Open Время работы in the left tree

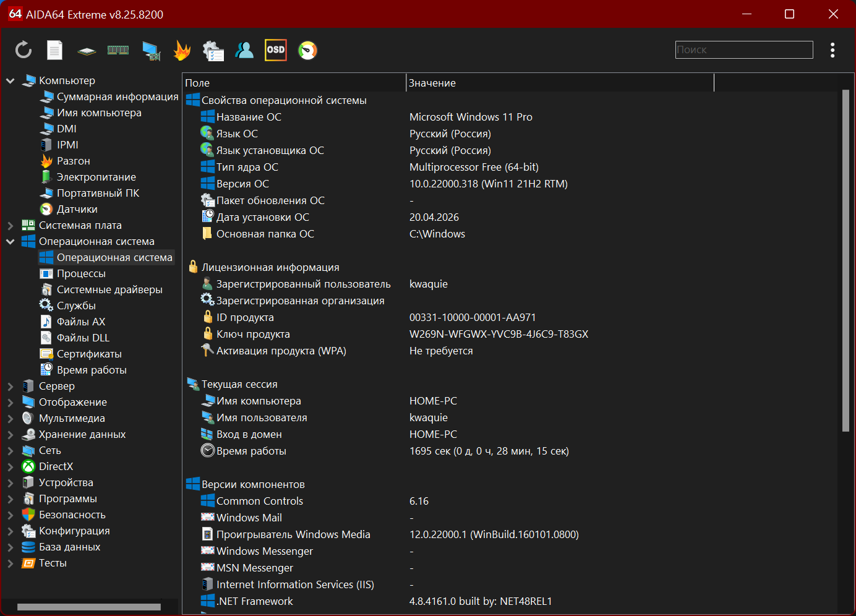click(x=83, y=370)
